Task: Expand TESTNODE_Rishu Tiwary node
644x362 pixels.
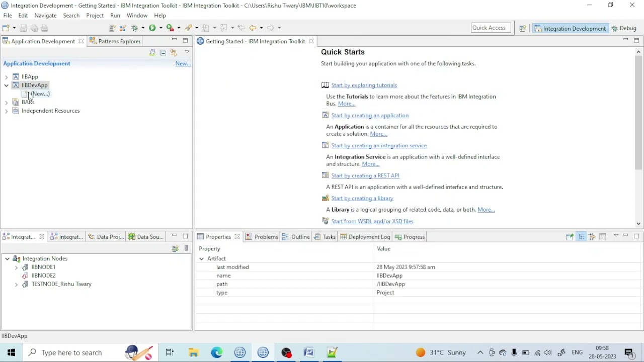Action: pyautogui.click(x=16, y=284)
